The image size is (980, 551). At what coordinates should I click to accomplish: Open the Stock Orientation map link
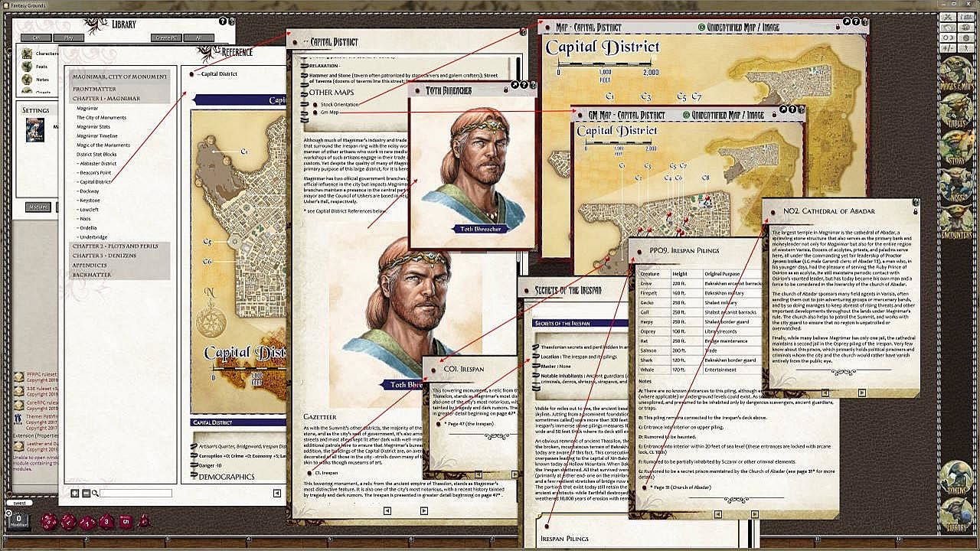pyautogui.click(x=338, y=104)
